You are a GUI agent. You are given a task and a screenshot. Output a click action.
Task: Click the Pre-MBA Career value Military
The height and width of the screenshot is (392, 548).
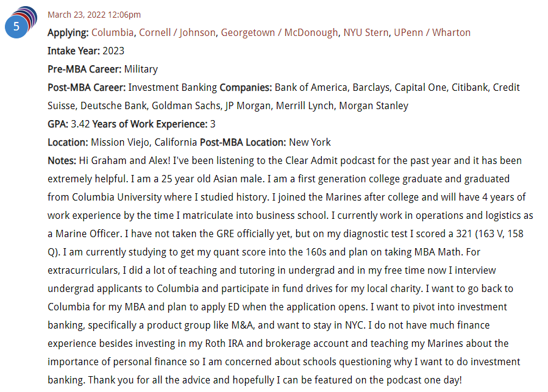141,69
